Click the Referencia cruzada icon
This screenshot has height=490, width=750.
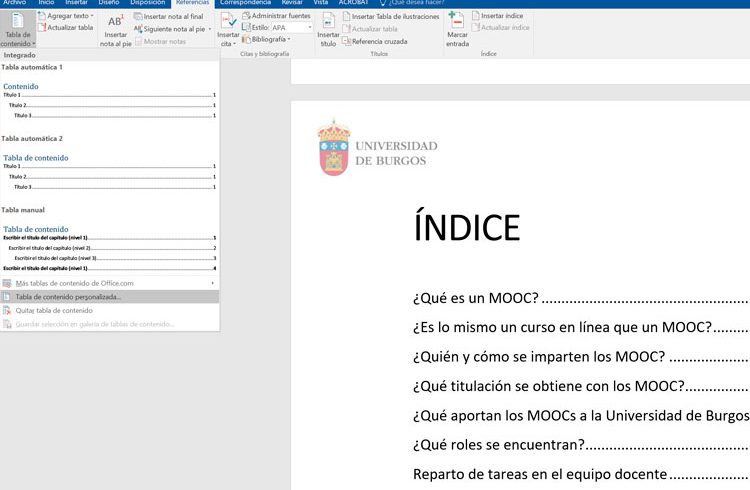(x=346, y=42)
